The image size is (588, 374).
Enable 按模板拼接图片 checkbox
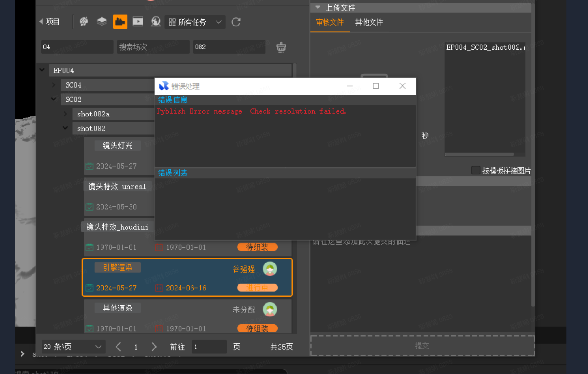[x=476, y=170]
